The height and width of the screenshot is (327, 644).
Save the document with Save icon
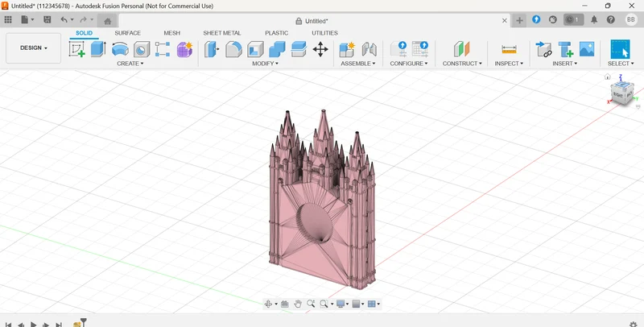47,19
